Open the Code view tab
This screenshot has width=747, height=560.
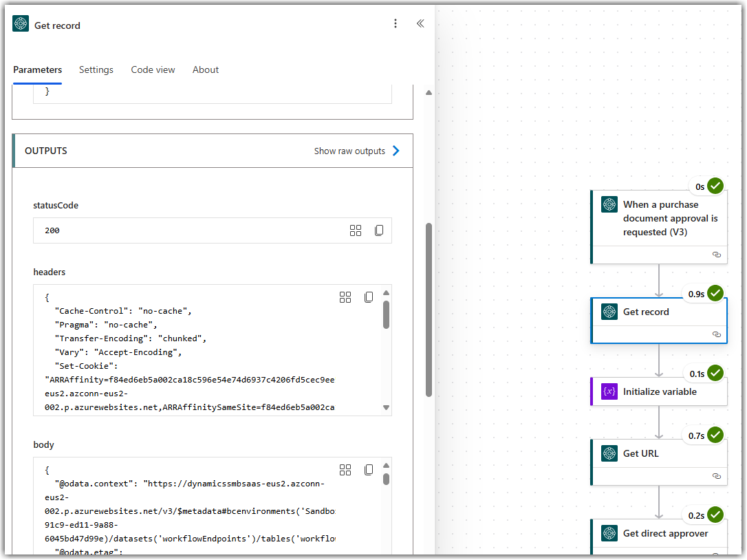click(153, 69)
